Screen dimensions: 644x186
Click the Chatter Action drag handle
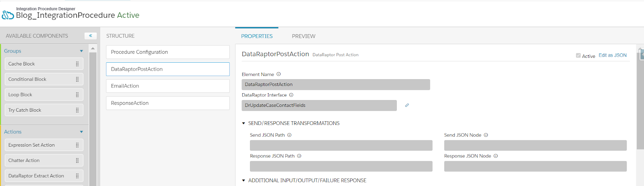pos(77,160)
